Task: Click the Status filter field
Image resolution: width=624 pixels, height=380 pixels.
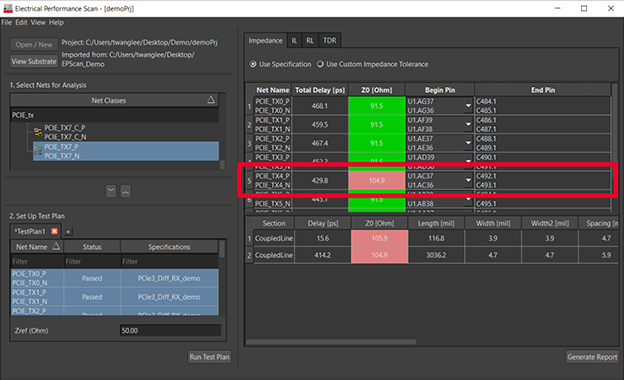Action: (92, 261)
